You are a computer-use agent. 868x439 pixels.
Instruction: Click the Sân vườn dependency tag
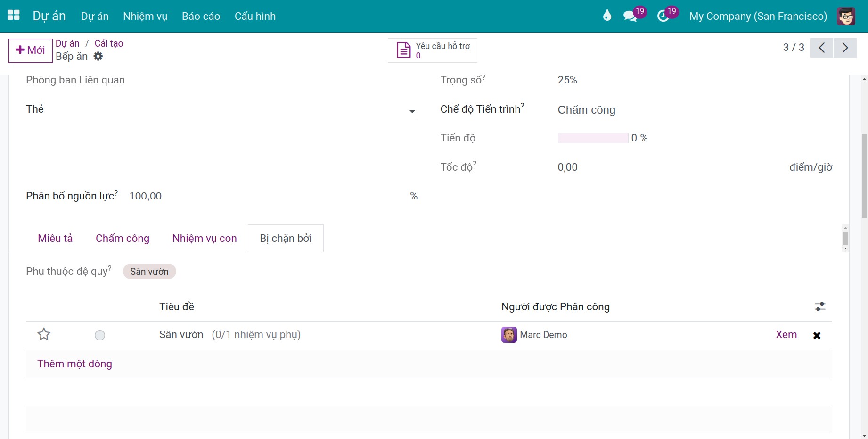149,272
